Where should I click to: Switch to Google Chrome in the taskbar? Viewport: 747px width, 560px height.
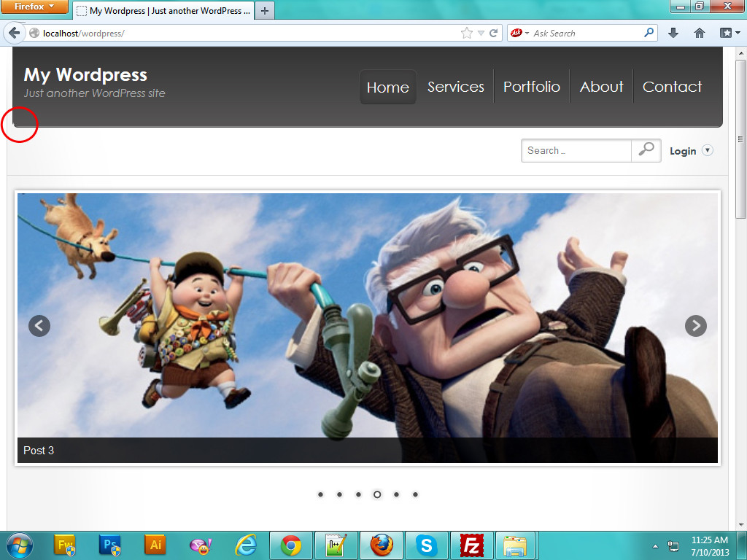click(x=291, y=545)
